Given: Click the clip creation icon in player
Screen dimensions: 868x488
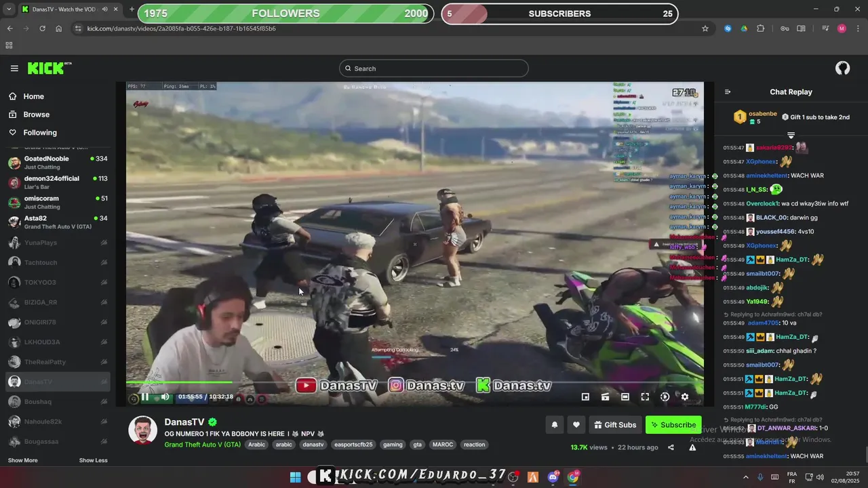Looking at the screenshot, I should click(x=605, y=396).
